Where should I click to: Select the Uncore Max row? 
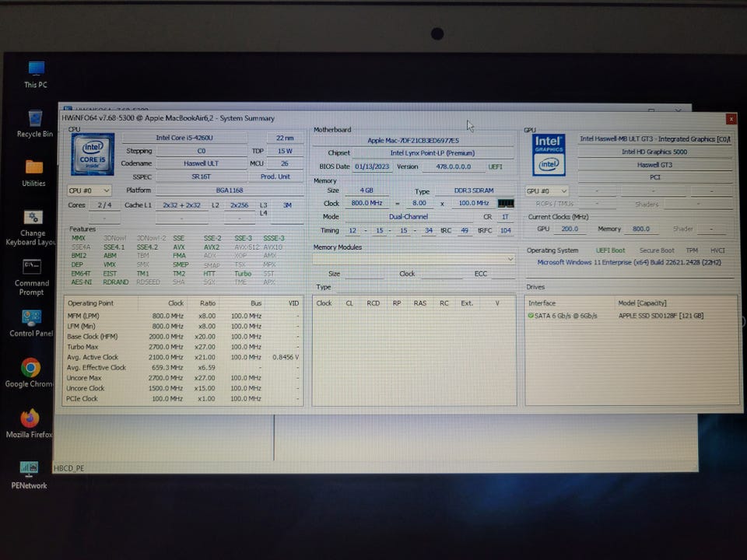pos(183,378)
